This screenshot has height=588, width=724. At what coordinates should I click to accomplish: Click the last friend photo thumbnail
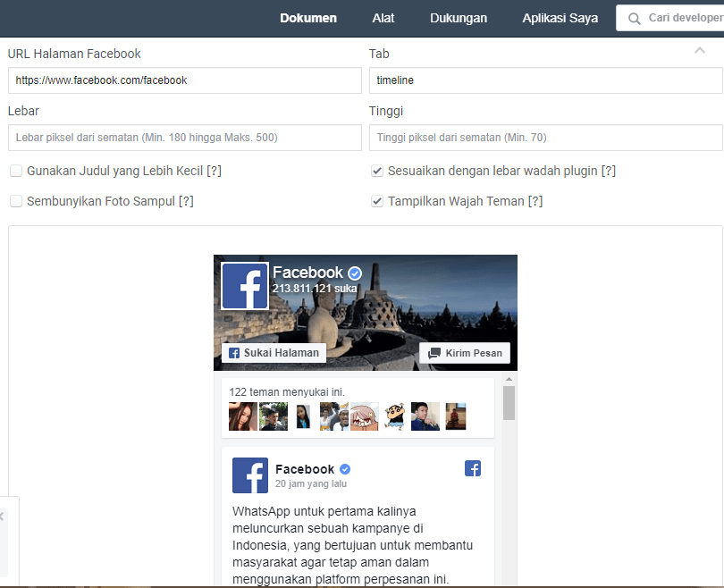[x=456, y=416]
